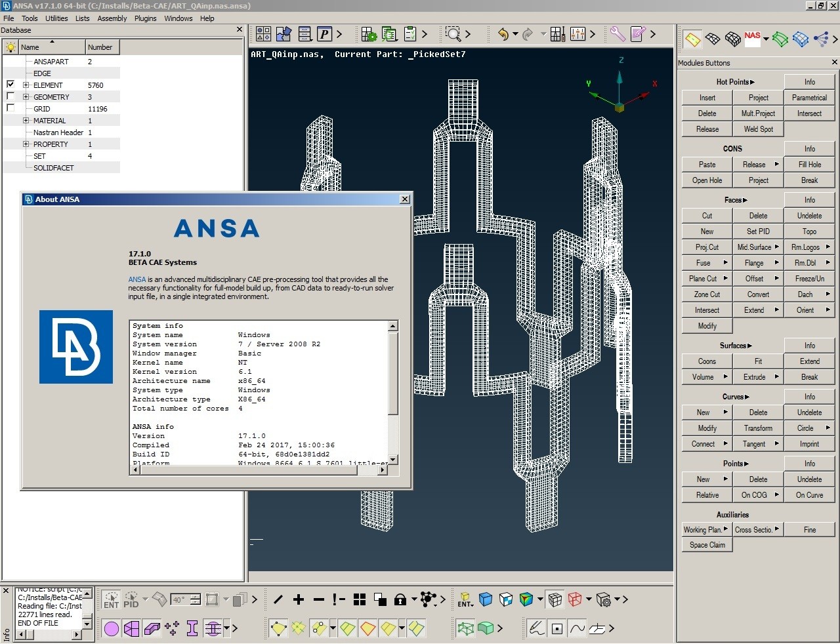Click the Space Claim button
840x644 pixels.
click(707, 545)
